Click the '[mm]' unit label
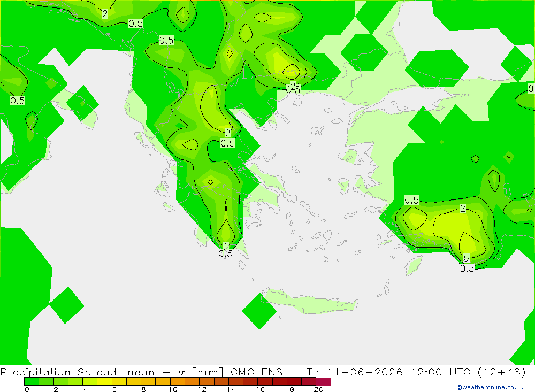 click(x=208, y=372)
